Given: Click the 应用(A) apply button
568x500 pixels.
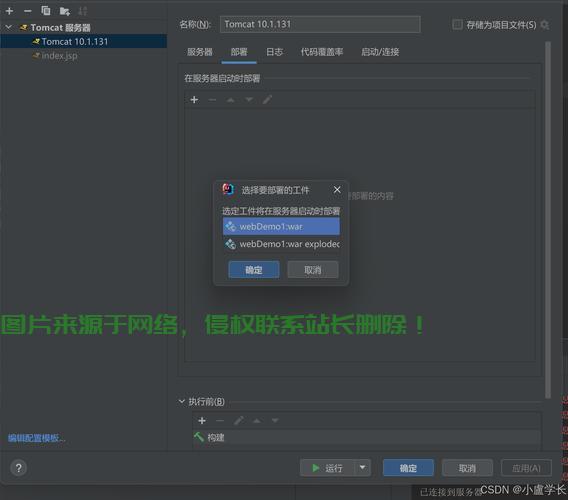Looking at the screenshot, I should pyautogui.click(x=526, y=468).
